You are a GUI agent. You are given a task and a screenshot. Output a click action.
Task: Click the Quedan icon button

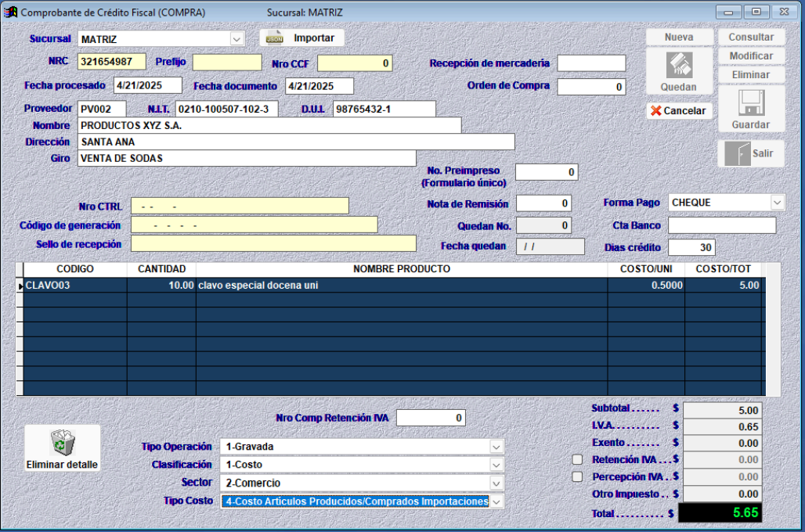[x=678, y=65]
